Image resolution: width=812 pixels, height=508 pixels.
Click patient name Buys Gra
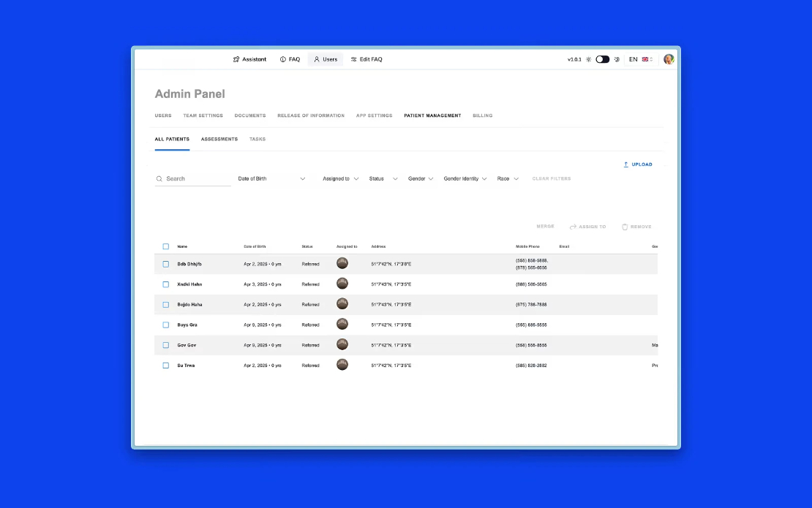click(187, 325)
